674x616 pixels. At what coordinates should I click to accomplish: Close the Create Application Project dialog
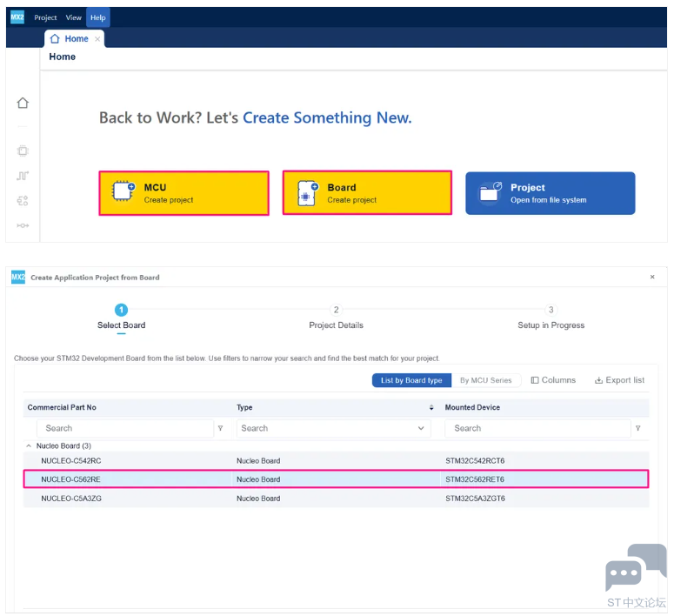pyautogui.click(x=652, y=277)
